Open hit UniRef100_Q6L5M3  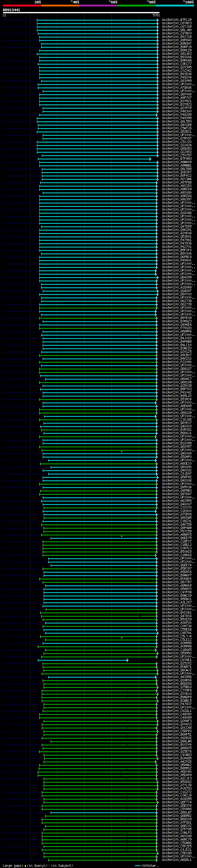click(177, 121)
